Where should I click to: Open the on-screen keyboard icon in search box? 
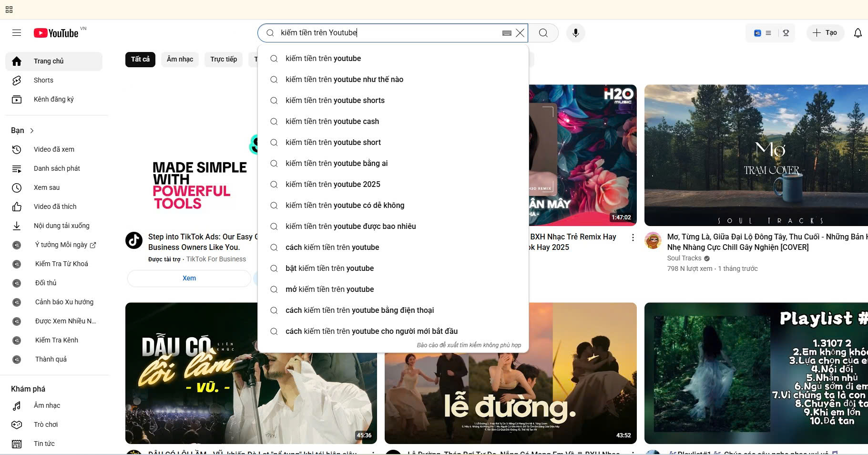pos(507,33)
